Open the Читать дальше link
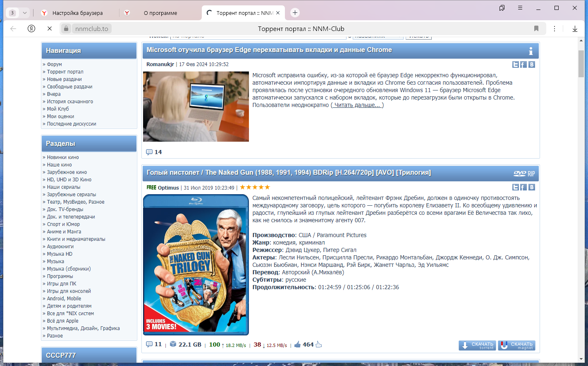This screenshot has width=588, height=366. coord(357,105)
